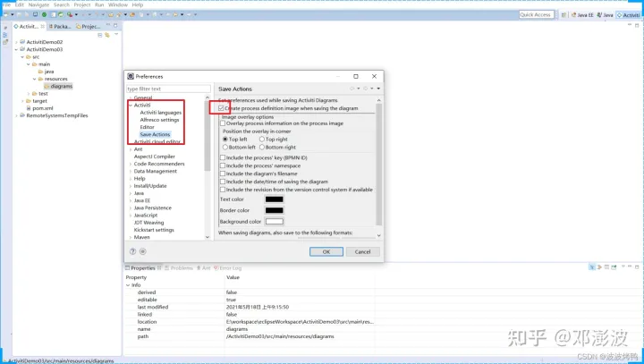Viewport: 644px width, 364px height.
Task: Click the blue monitor toolbar icon
Action: 35,14
